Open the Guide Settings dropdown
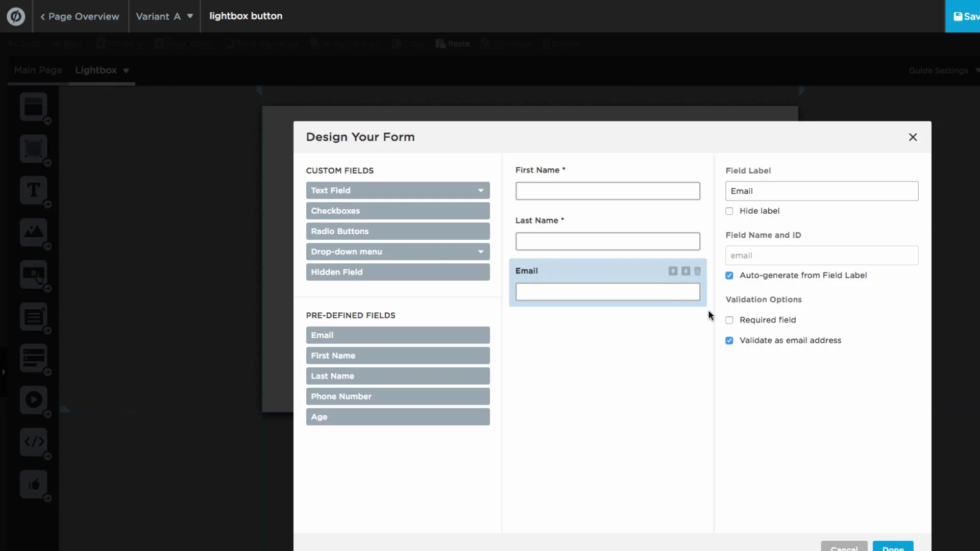 point(944,70)
